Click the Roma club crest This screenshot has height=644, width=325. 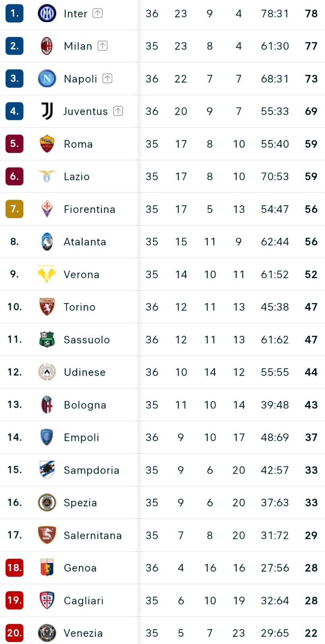(x=47, y=144)
